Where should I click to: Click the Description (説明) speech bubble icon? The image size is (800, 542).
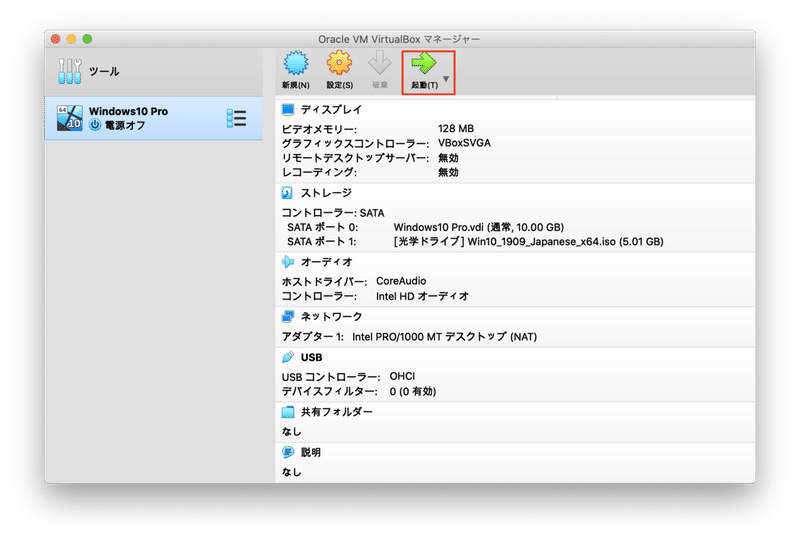[x=288, y=452]
